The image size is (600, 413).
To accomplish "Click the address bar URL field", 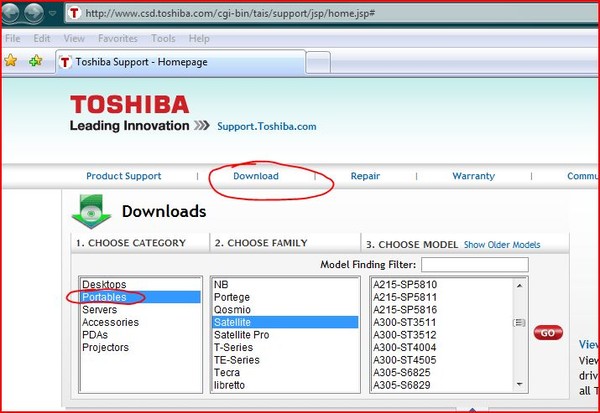I will 331,13.
